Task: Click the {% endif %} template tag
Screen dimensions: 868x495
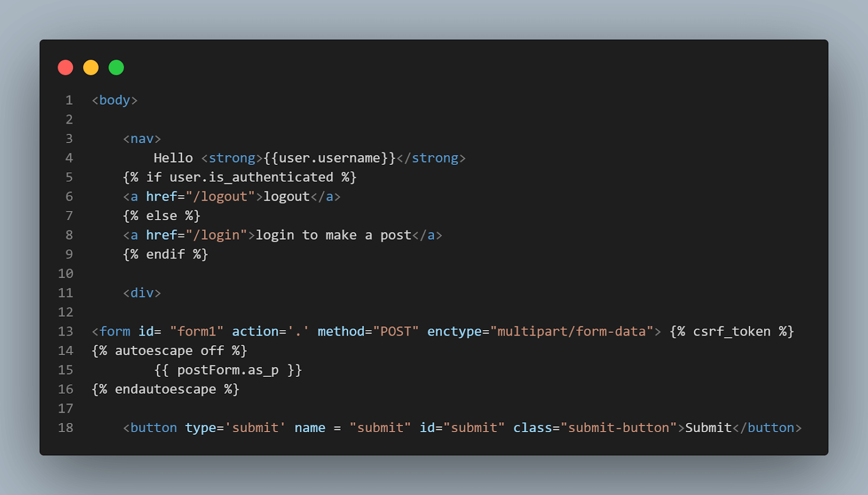Action: [165, 254]
